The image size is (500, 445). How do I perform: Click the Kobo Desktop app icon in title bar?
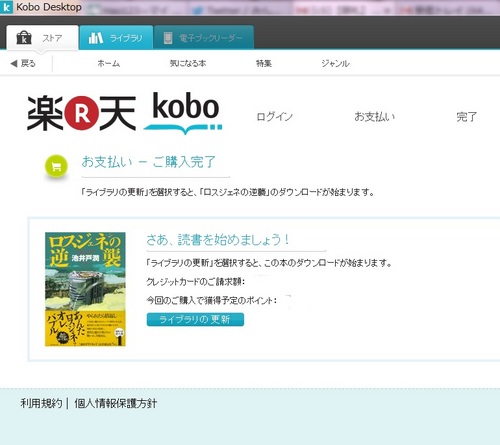click(6, 7)
